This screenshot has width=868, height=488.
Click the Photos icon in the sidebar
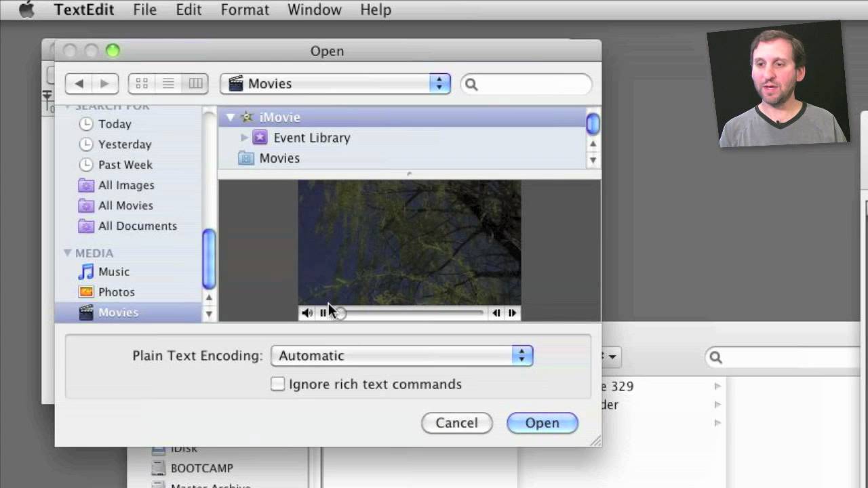click(x=85, y=292)
